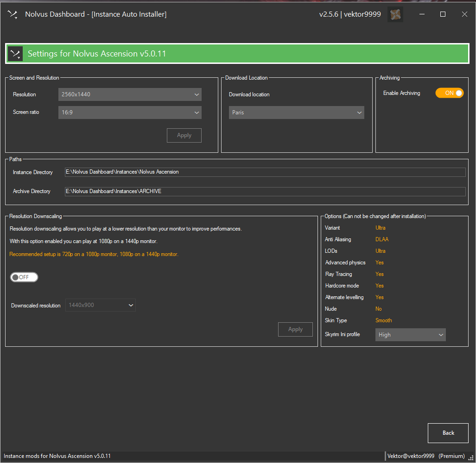This screenshot has width=476, height=463.
Task: Click the Instance Directory path field
Action: pos(265,172)
